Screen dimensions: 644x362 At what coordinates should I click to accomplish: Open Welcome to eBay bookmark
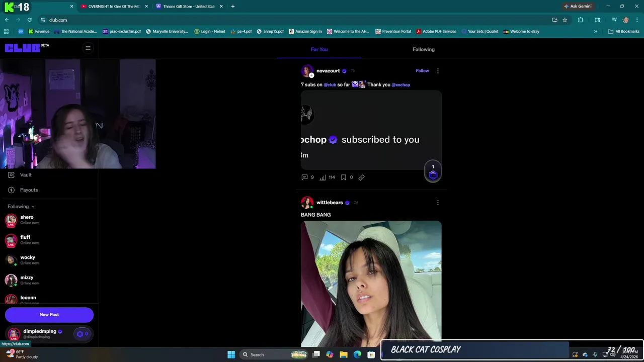coord(521,31)
